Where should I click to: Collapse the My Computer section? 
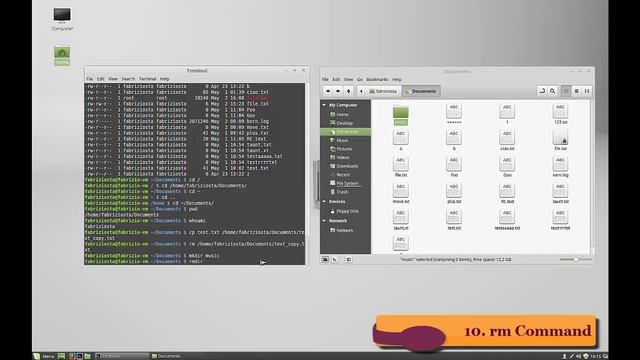tap(324, 105)
